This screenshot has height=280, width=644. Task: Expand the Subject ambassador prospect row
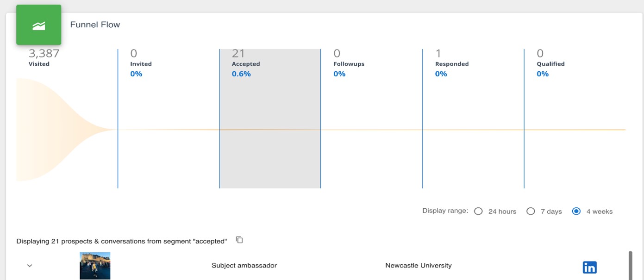pyautogui.click(x=30, y=266)
